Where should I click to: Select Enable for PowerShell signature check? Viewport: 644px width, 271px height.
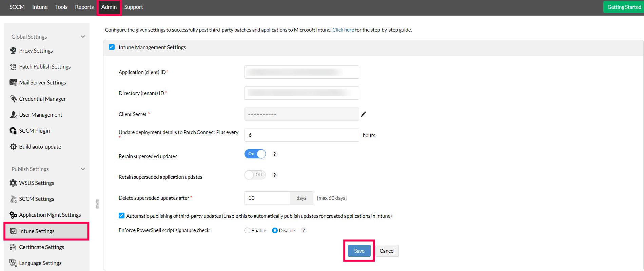(247, 231)
